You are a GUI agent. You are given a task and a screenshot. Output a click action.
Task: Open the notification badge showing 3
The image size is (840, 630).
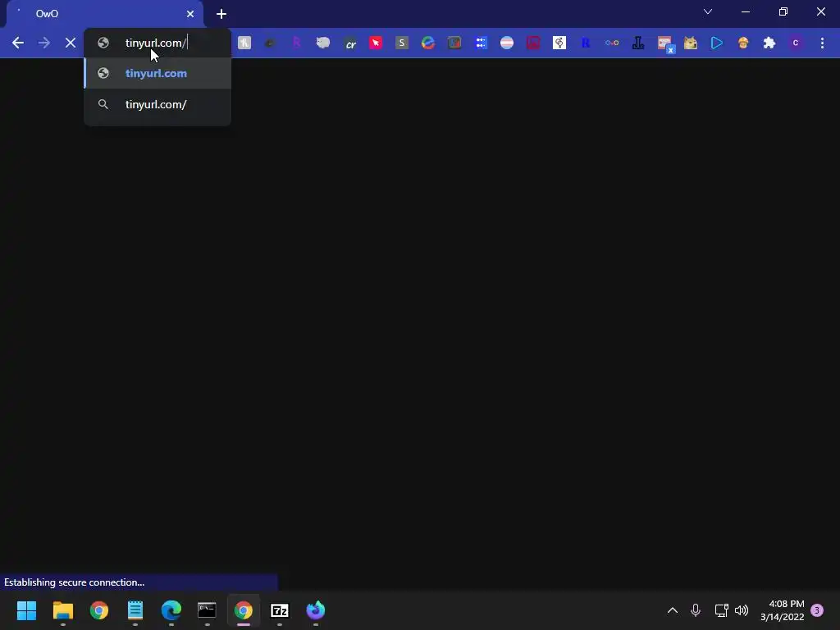pos(817,610)
